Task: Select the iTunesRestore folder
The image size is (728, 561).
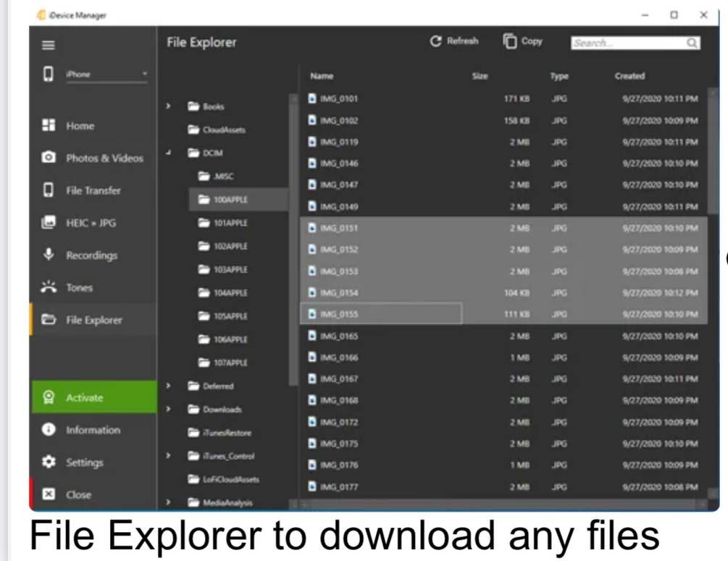Action: pyautogui.click(x=219, y=432)
